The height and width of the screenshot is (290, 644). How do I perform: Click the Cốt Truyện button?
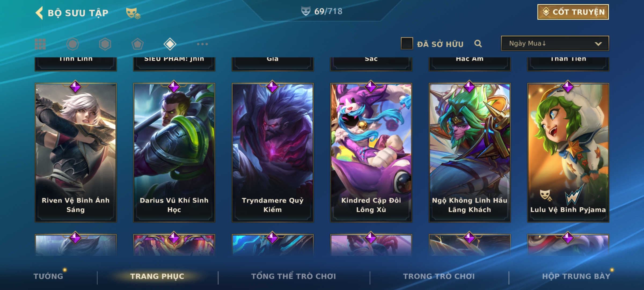point(573,12)
